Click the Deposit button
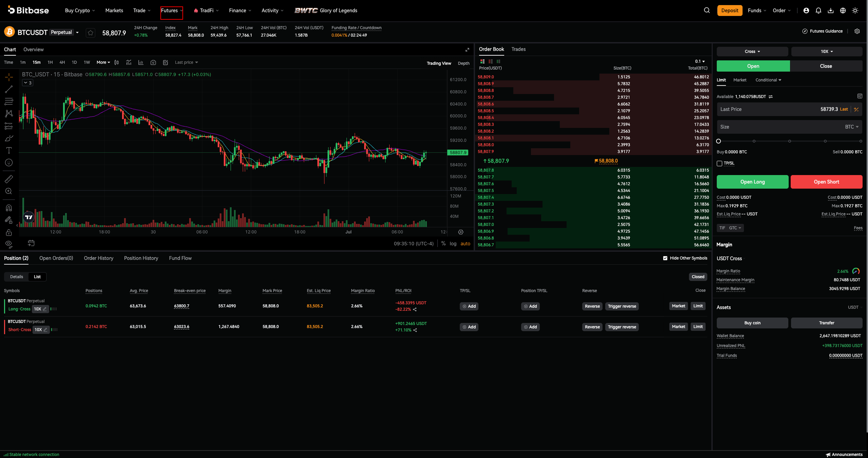 click(730, 11)
